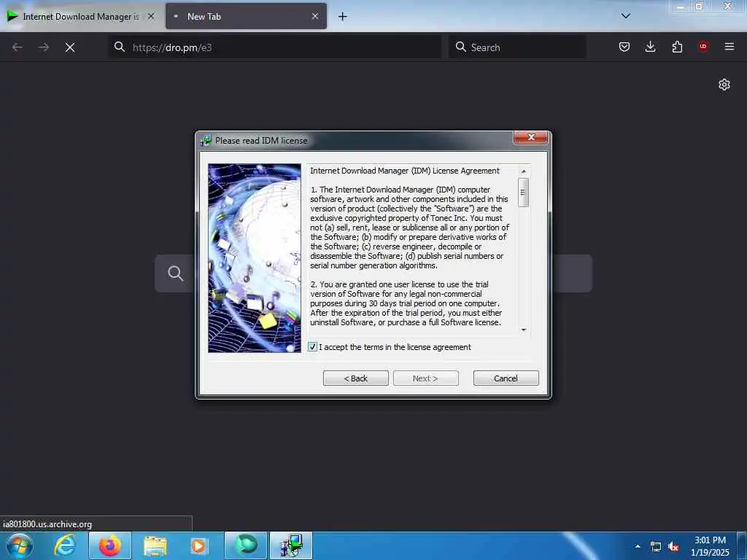This screenshot has width=747, height=560.
Task: Click the muted volume tray icon
Action: (673, 547)
